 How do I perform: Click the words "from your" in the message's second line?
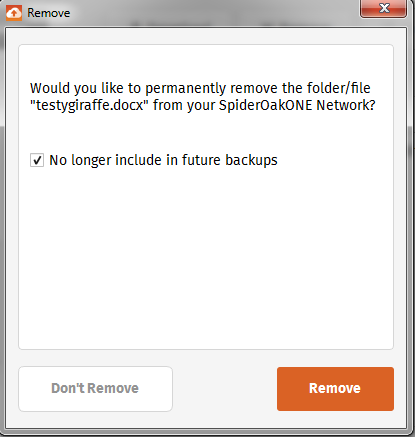point(184,105)
